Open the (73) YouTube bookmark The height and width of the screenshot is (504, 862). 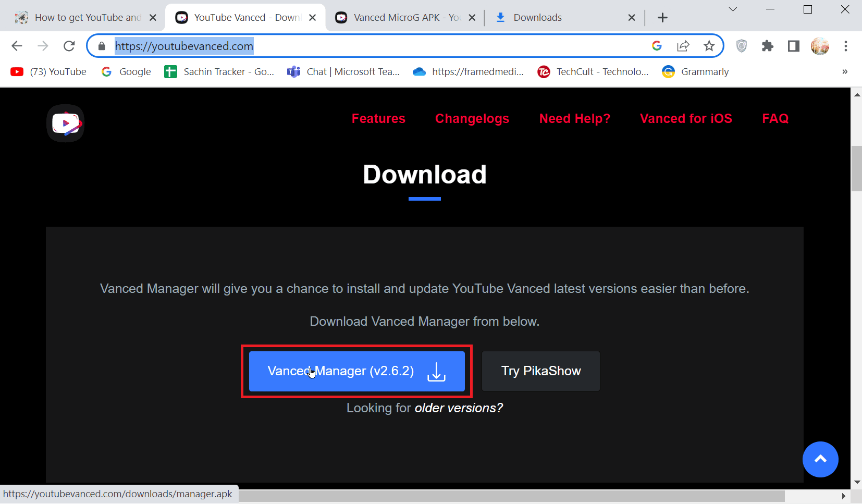pos(48,71)
